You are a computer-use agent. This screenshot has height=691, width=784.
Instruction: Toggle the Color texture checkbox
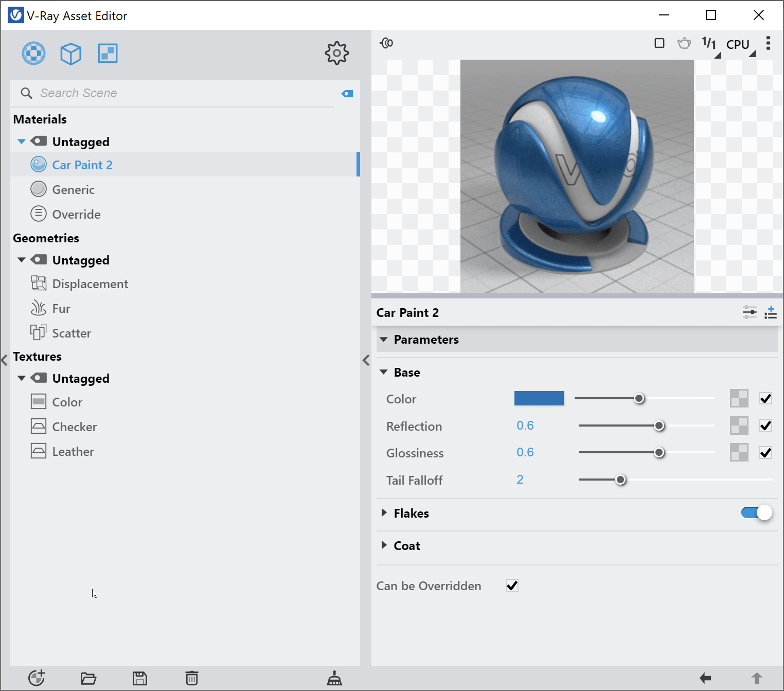765,398
